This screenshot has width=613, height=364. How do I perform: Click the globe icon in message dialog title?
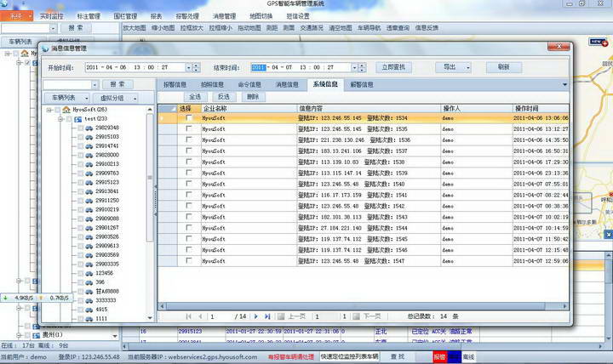tap(45, 48)
